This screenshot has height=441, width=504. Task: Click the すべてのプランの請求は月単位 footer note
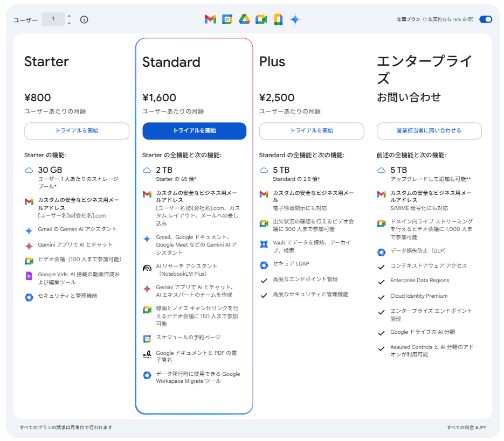click(x=66, y=428)
